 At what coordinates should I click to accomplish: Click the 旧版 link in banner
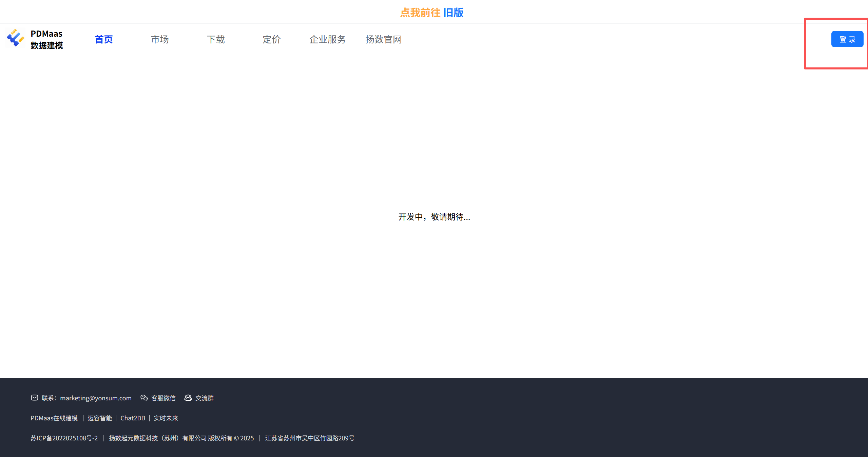454,13
